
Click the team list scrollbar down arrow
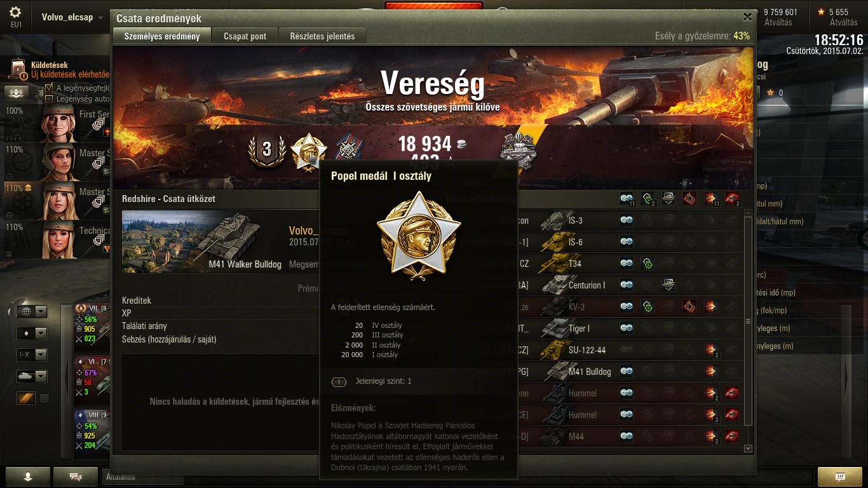click(x=749, y=449)
